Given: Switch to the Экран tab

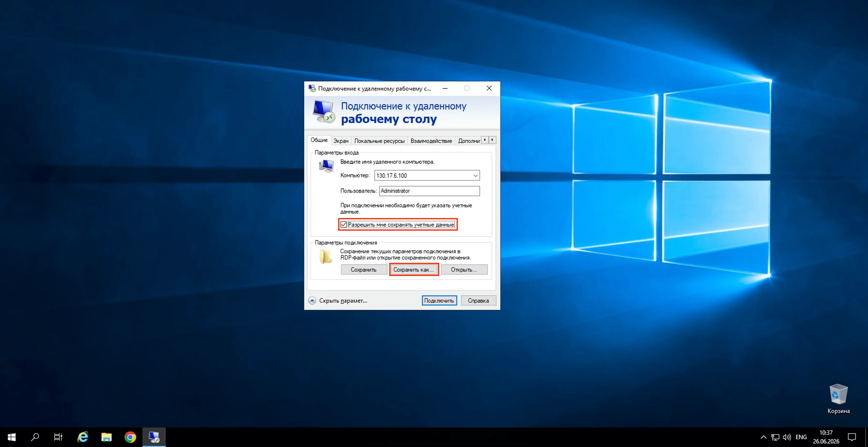Looking at the screenshot, I should point(341,141).
